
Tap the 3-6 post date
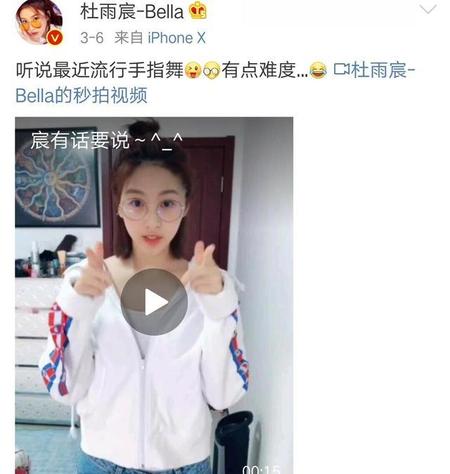pos(92,38)
